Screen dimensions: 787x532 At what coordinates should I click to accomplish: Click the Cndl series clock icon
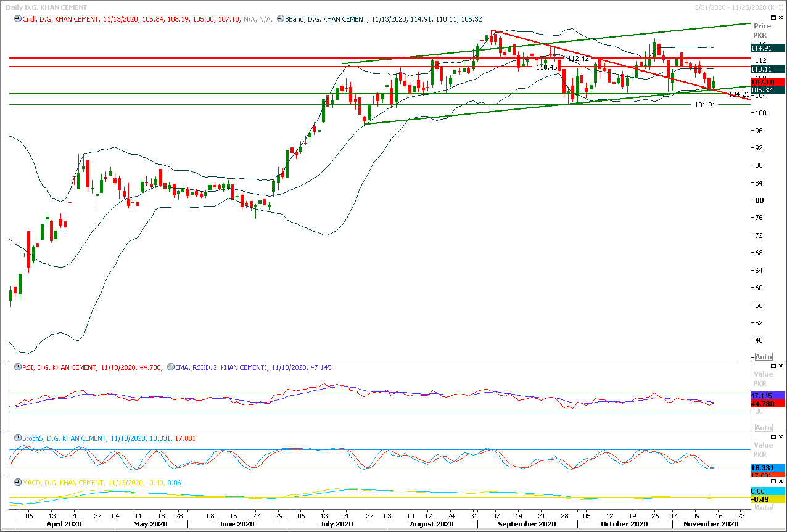point(18,20)
